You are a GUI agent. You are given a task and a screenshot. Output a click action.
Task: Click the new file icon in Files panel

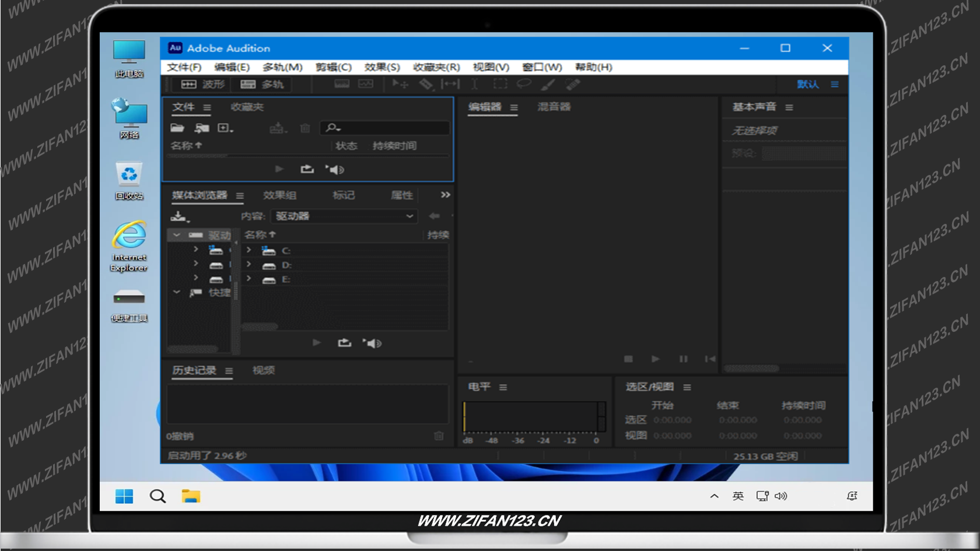[225, 128]
